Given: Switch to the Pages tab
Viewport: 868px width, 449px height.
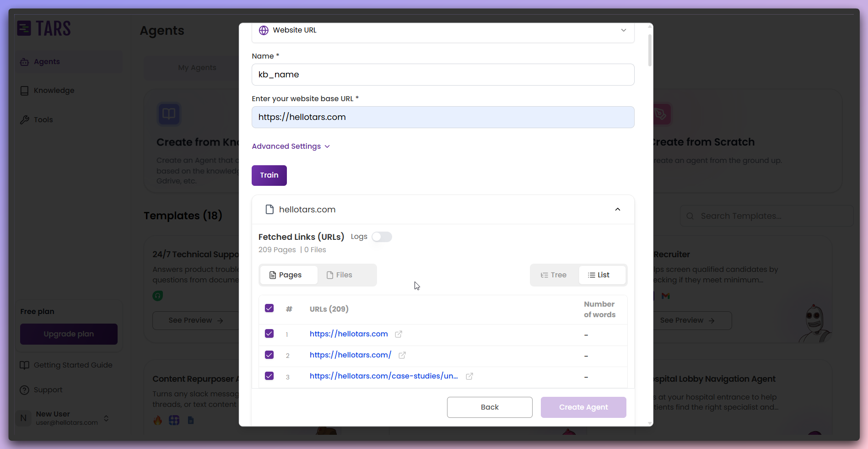Looking at the screenshot, I should pyautogui.click(x=288, y=275).
